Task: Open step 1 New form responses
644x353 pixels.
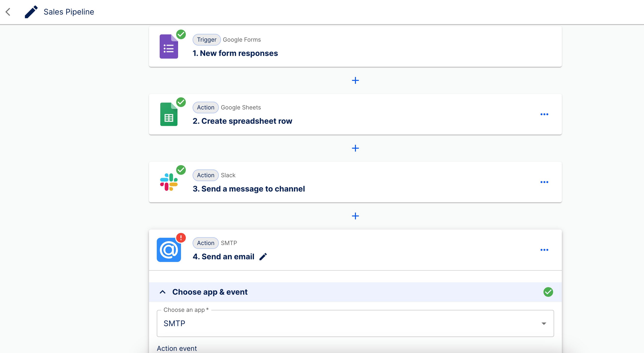Action: (235, 53)
